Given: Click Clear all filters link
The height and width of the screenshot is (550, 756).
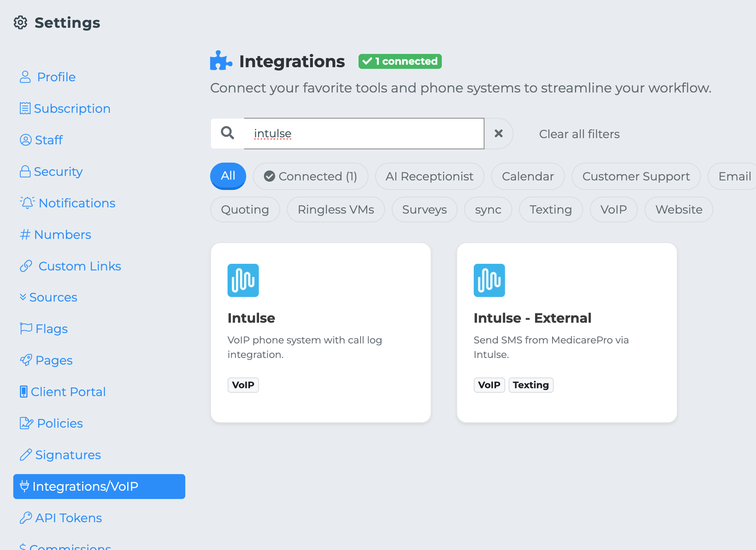Looking at the screenshot, I should coord(579,134).
